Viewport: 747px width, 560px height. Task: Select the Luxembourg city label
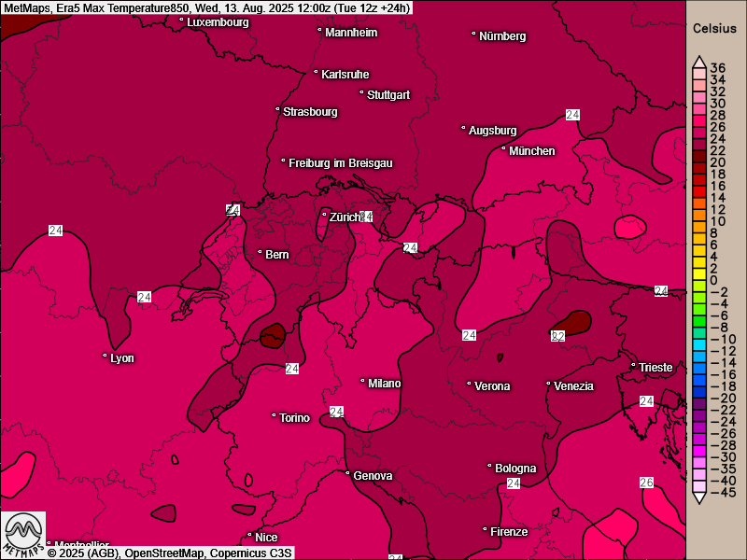coord(218,22)
